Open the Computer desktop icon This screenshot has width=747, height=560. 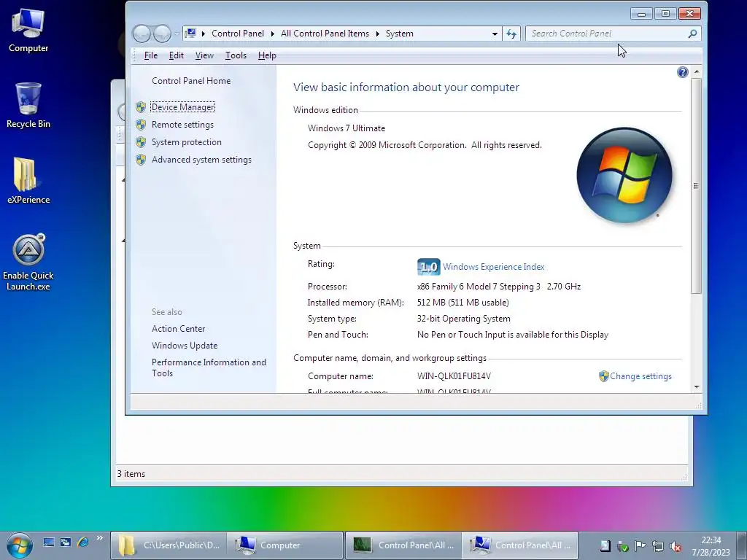(x=28, y=30)
